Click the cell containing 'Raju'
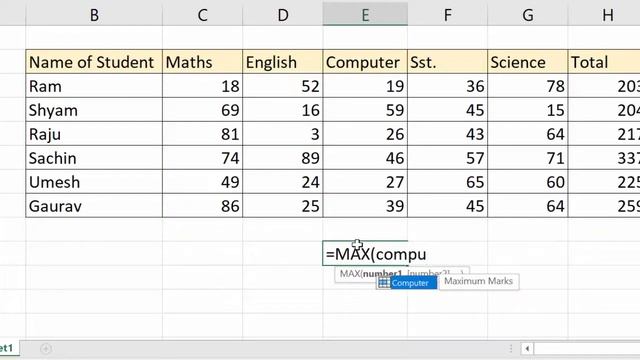The width and height of the screenshot is (640, 360). pos(94,134)
